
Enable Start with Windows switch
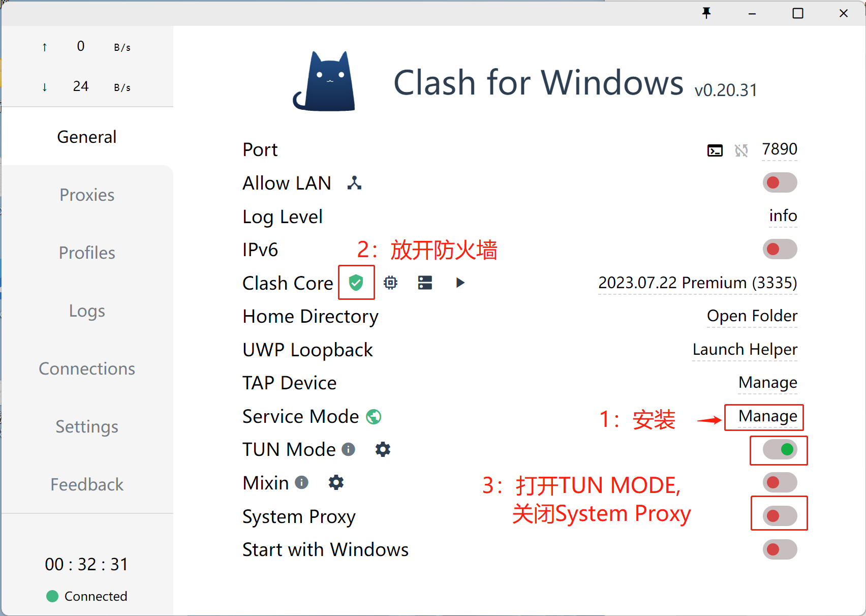tap(780, 549)
